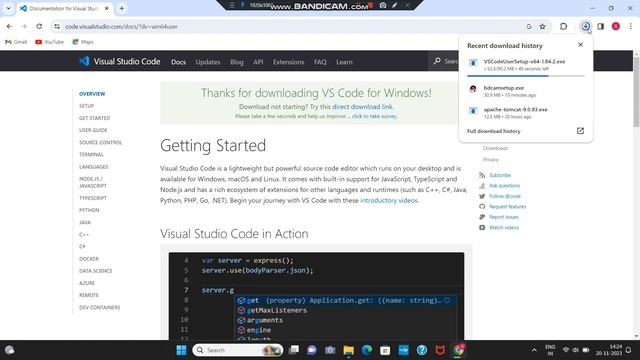Viewport: 640px width, 360px height.
Task: Open Chrome three-dot menu
Action: coord(631,26)
